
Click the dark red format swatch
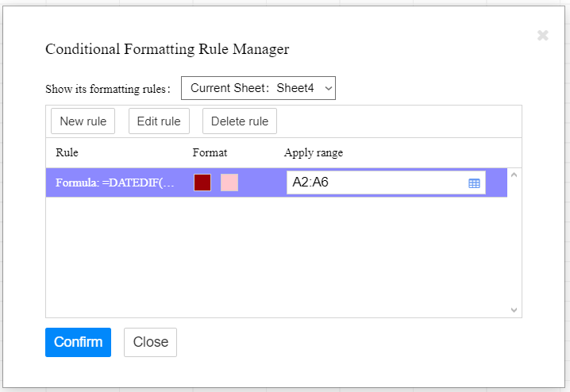coord(202,183)
